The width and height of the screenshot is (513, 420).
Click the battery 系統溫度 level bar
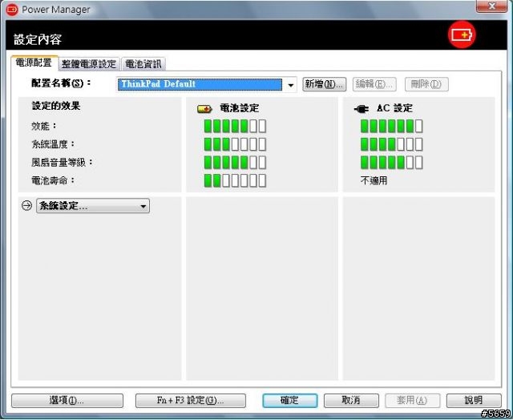[x=235, y=144]
